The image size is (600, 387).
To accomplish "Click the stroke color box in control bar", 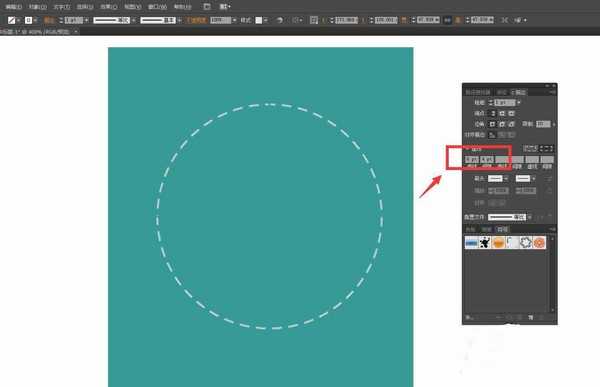I will click(28, 20).
